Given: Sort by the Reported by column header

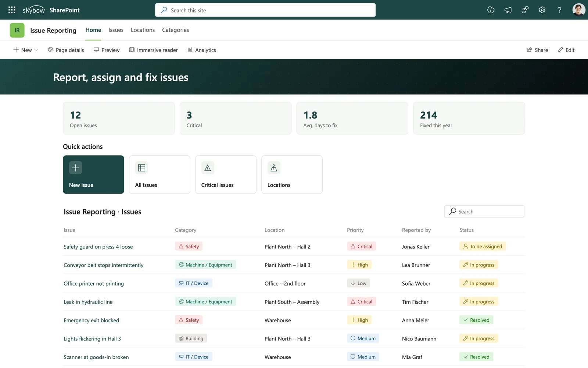Looking at the screenshot, I should (x=416, y=230).
